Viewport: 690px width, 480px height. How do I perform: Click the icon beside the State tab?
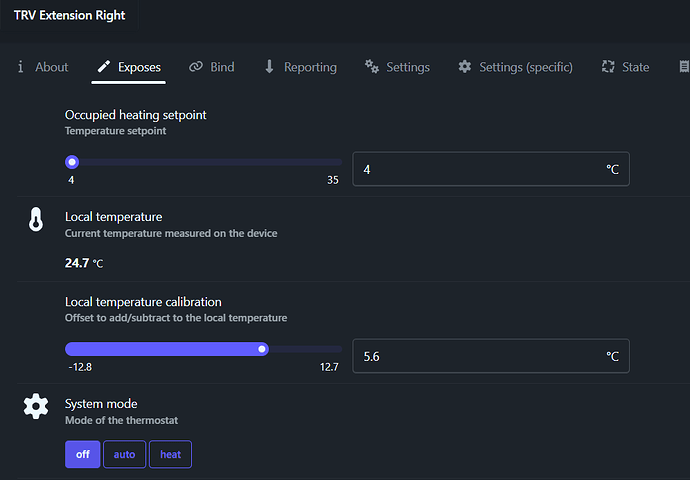pos(608,67)
